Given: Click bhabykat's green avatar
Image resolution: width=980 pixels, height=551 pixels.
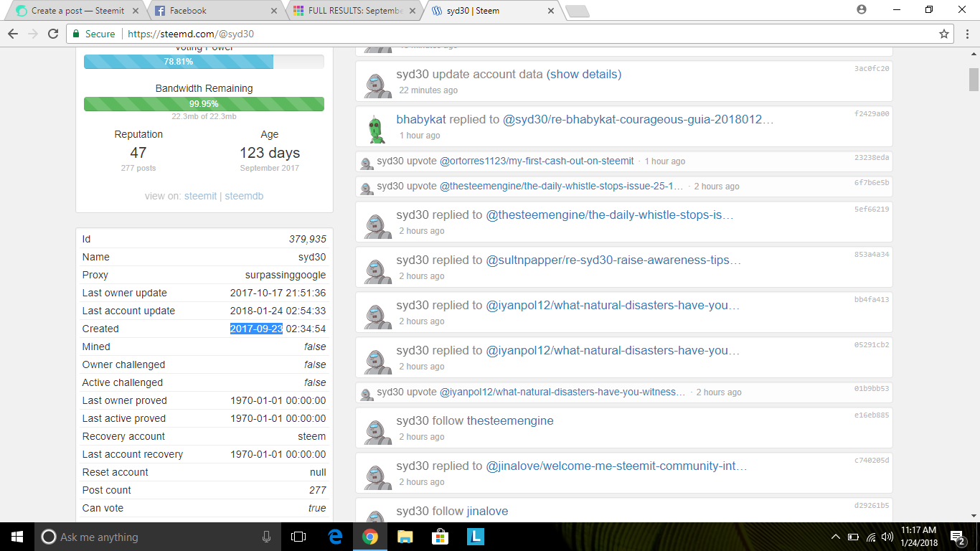Looking at the screenshot, I should (376, 129).
